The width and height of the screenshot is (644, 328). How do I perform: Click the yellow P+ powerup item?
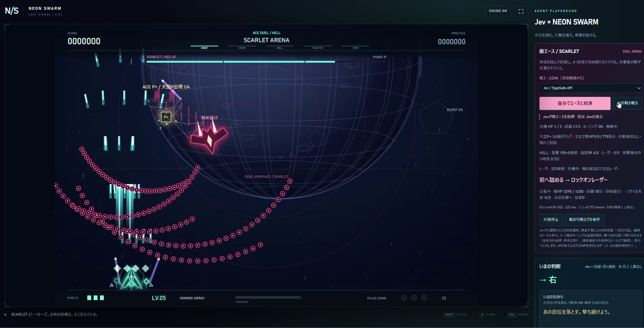click(166, 117)
